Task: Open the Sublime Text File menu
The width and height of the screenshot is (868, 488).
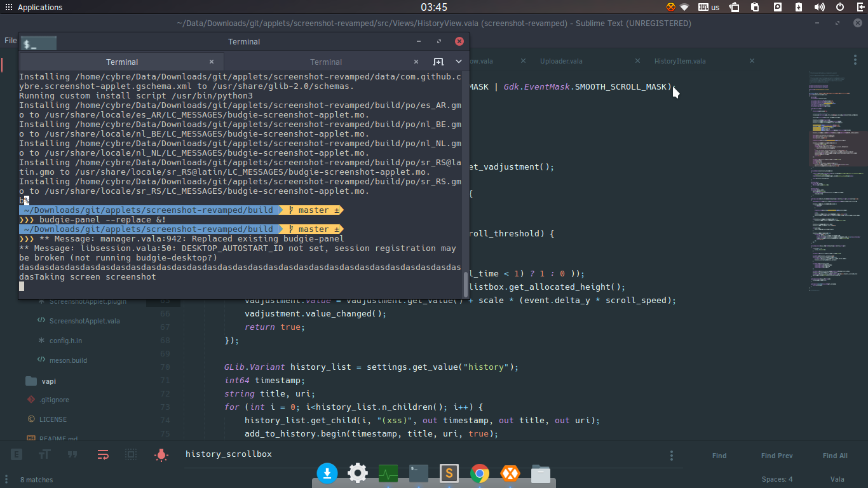Action: click(x=11, y=40)
